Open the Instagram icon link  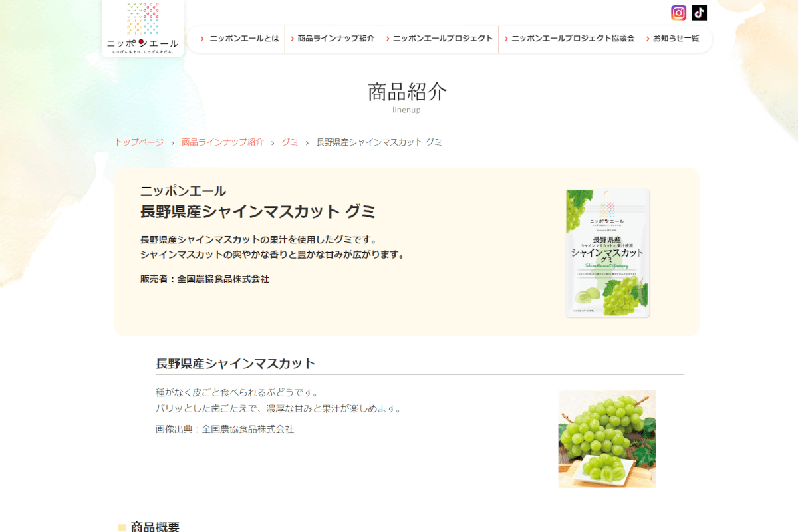678,13
